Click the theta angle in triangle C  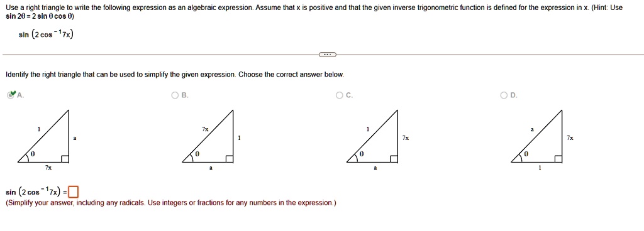(x=362, y=155)
